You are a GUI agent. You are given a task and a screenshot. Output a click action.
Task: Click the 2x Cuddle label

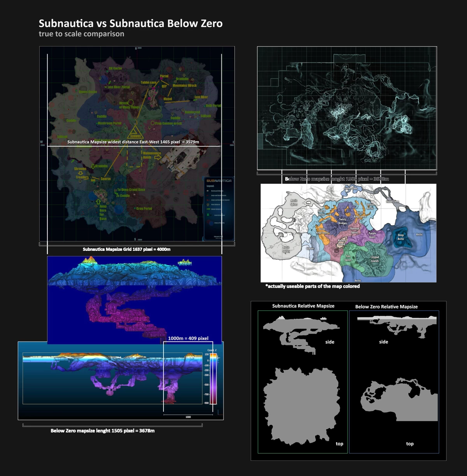coord(123,196)
